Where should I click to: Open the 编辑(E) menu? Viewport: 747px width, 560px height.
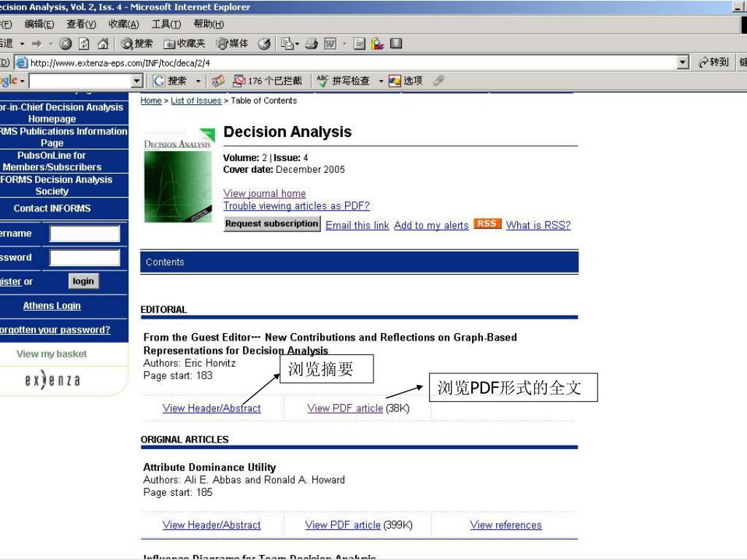tap(39, 24)
